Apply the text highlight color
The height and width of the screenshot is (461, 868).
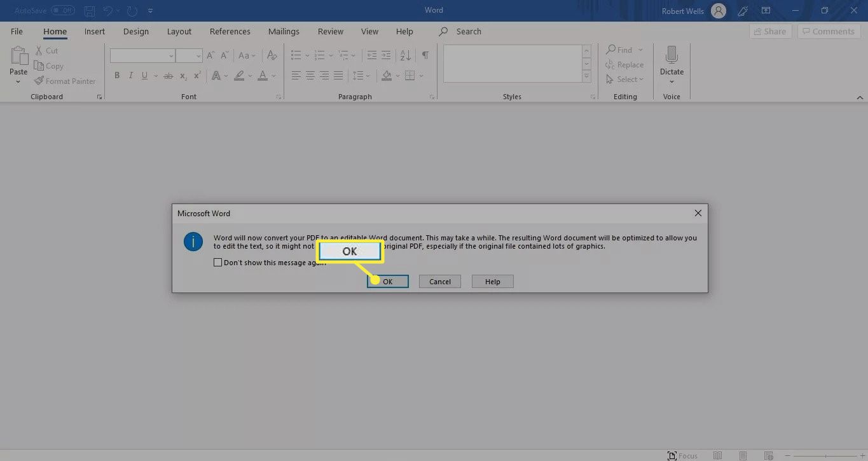point(239,76)
